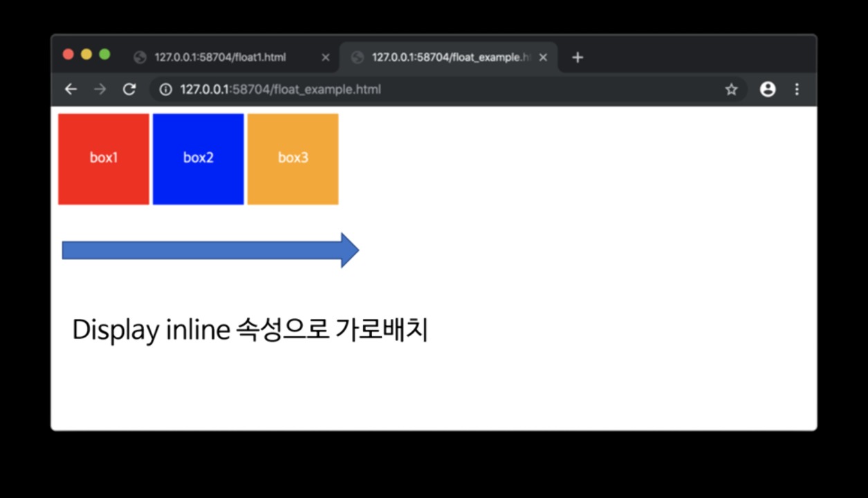Go back to the previous page

click(x=71, y=89)
